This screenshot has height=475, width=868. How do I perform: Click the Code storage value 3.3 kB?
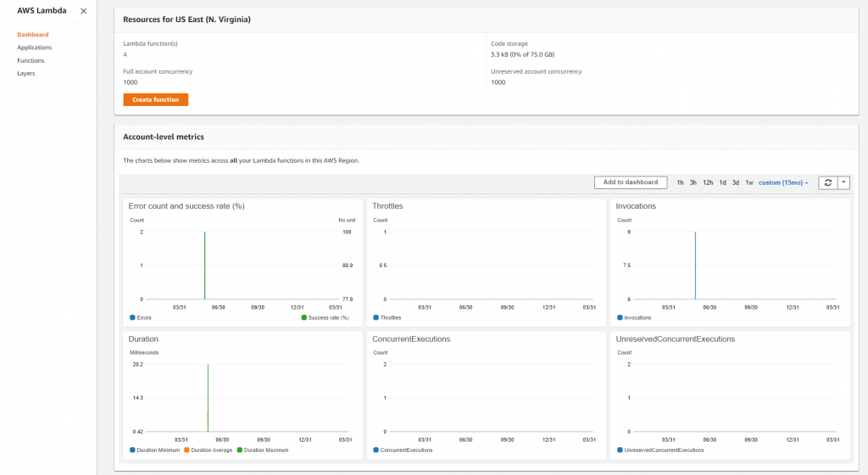(522, 54)
